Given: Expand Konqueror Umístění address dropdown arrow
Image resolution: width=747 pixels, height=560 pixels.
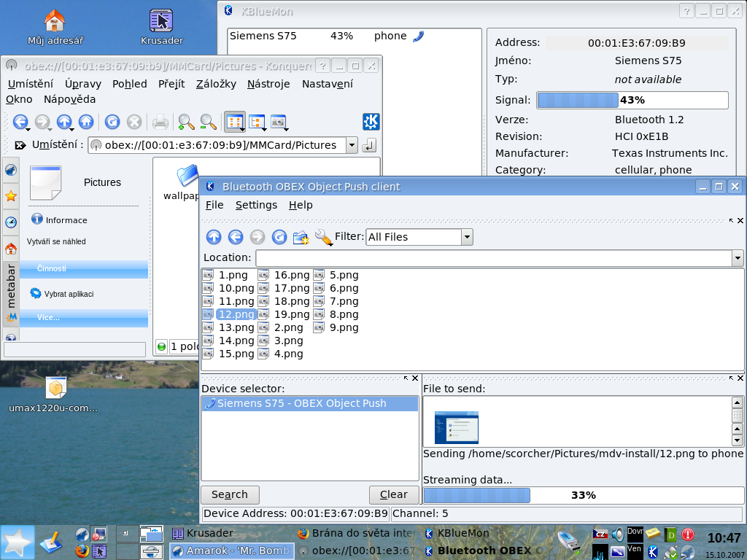Looking at the screenshot, I should point(352,145).
